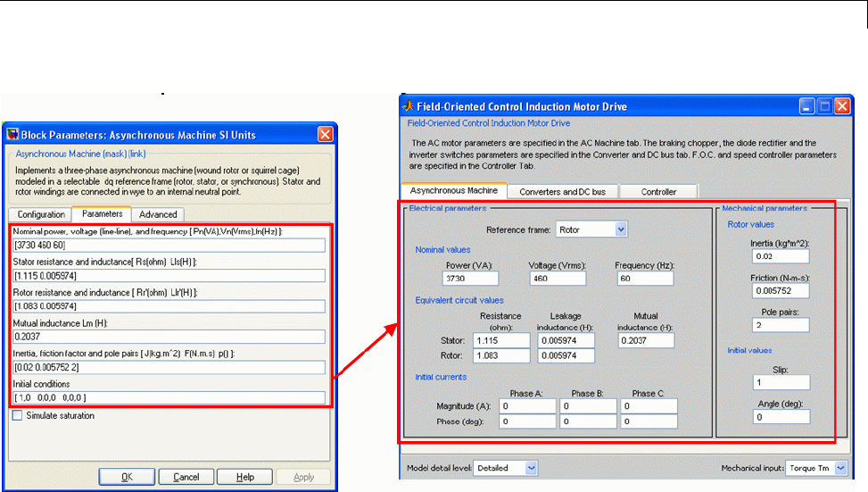Click Phase C Magnitude field
Image resolution: width=868 pixels, height=492 pixels.
point(649,406)
